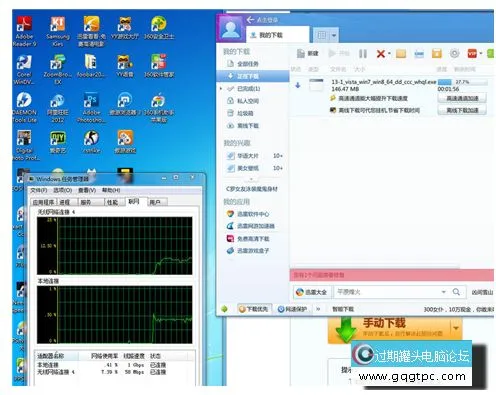The image size is (496, 395).
Task: Expand the 已完成(1) tree item arrow
Action: 221,89
